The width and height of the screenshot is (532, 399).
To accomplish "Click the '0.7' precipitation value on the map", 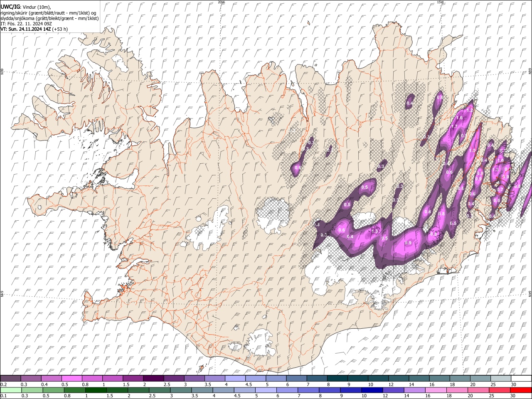I will click(500, 189).
